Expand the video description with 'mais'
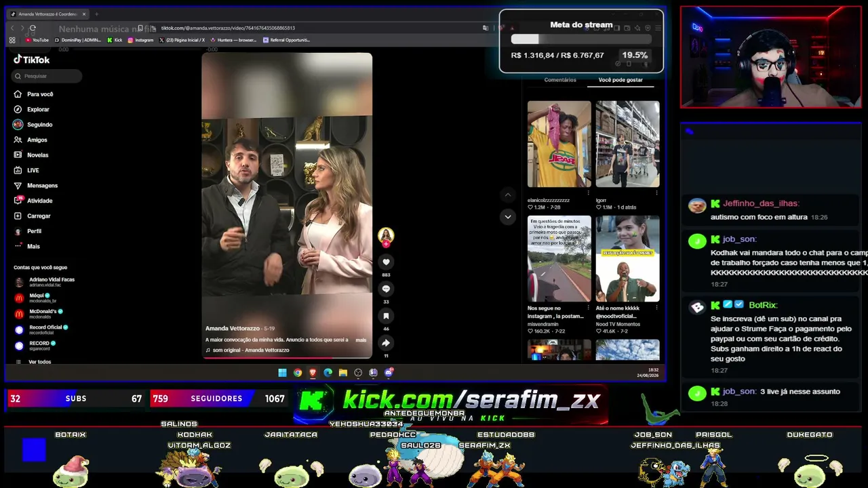 point(361,340)
